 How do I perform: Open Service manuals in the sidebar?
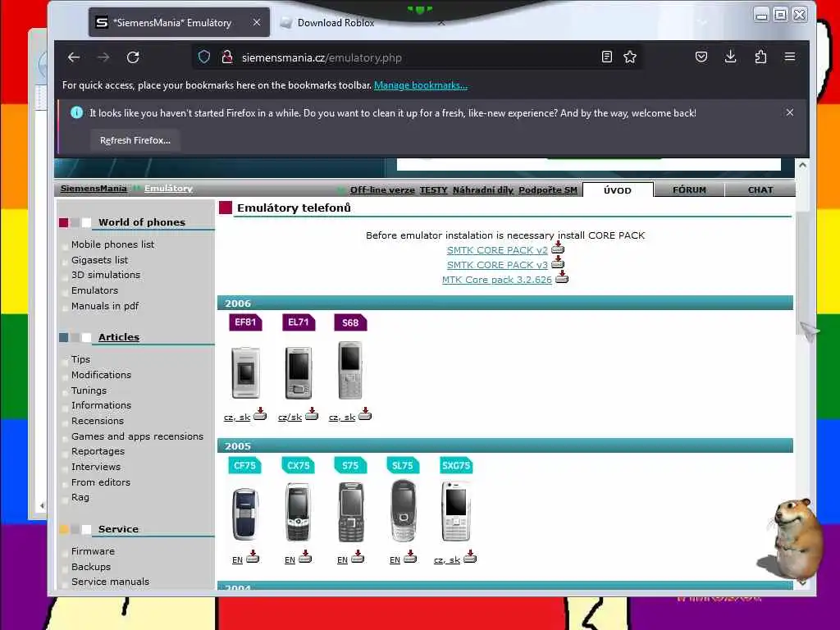click(111, 582)
